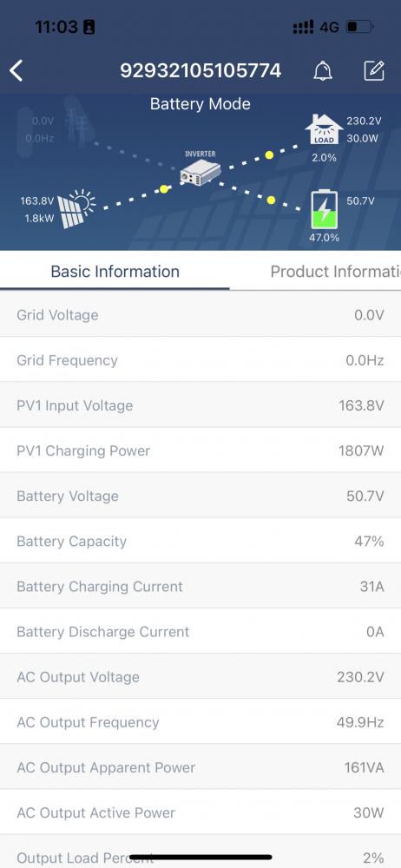
Task: Tap the AC Output Frequency row
Action: click(x=200, y=722)
